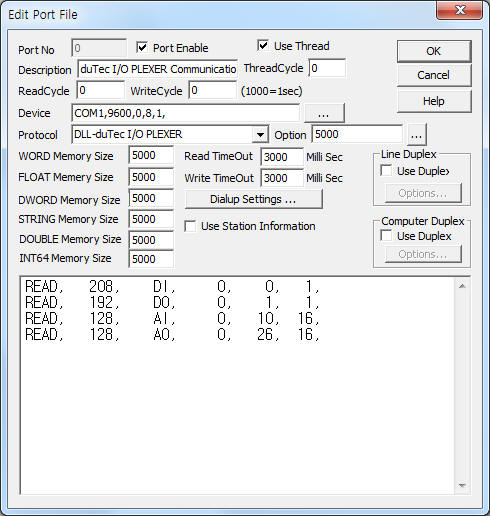The image size is (490, 516).
Task: Click the Description text field
Action: pos(157,69)
